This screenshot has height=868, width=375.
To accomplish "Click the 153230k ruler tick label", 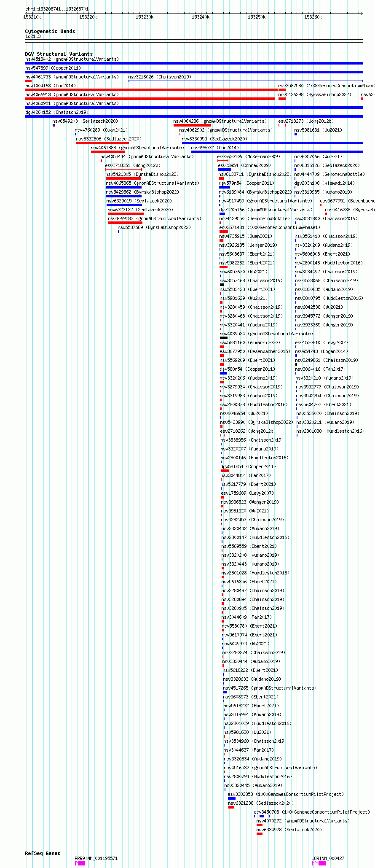I will (x=145, y=17).
